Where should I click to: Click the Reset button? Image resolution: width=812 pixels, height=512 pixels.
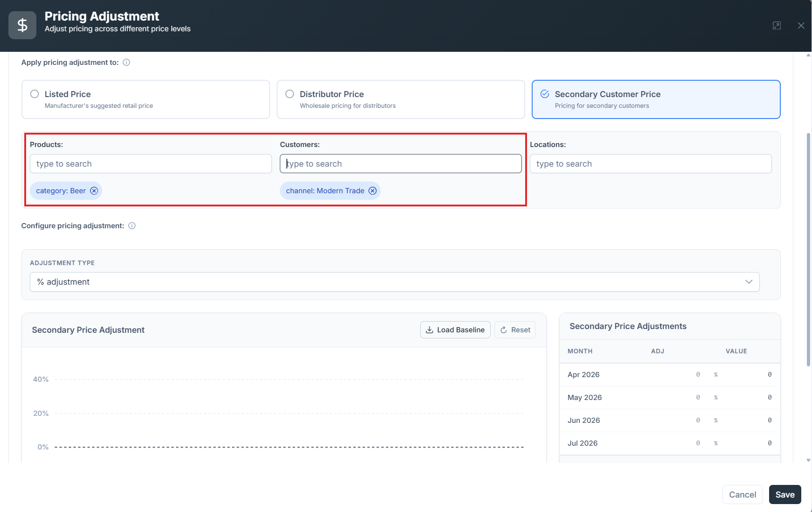pyautogui.click(x=515, y=330)
